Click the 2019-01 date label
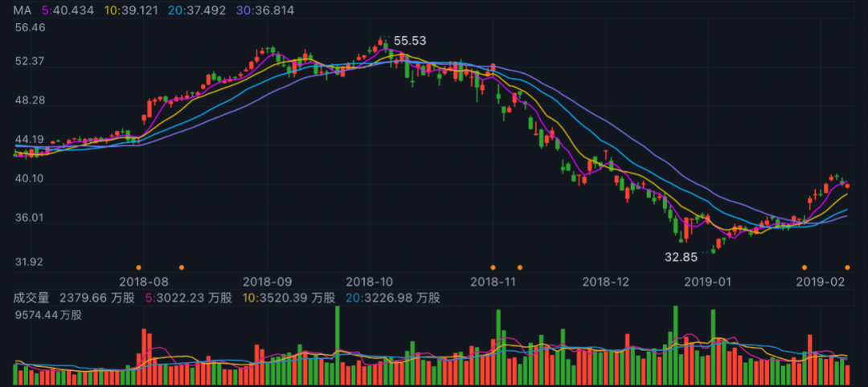 (x=708, y=282)
